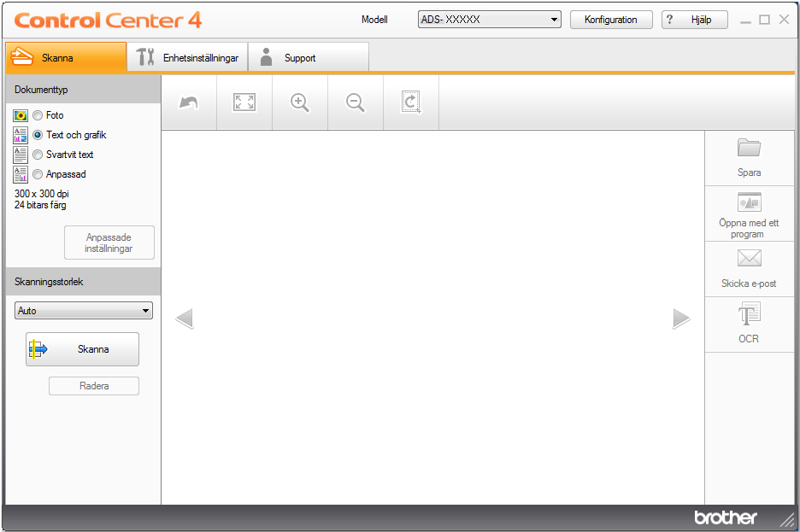800x532 pixels.
Task: Switch to the Skanna tab
Action: pyautogui.click(x=66, y=57)
